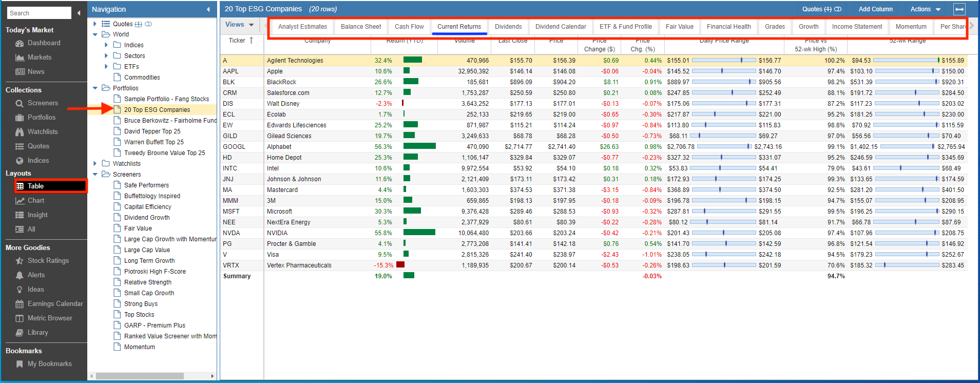Screen dimensions: 980x383
Task: Click the Add Column button
Action: [x=875, y=9]
